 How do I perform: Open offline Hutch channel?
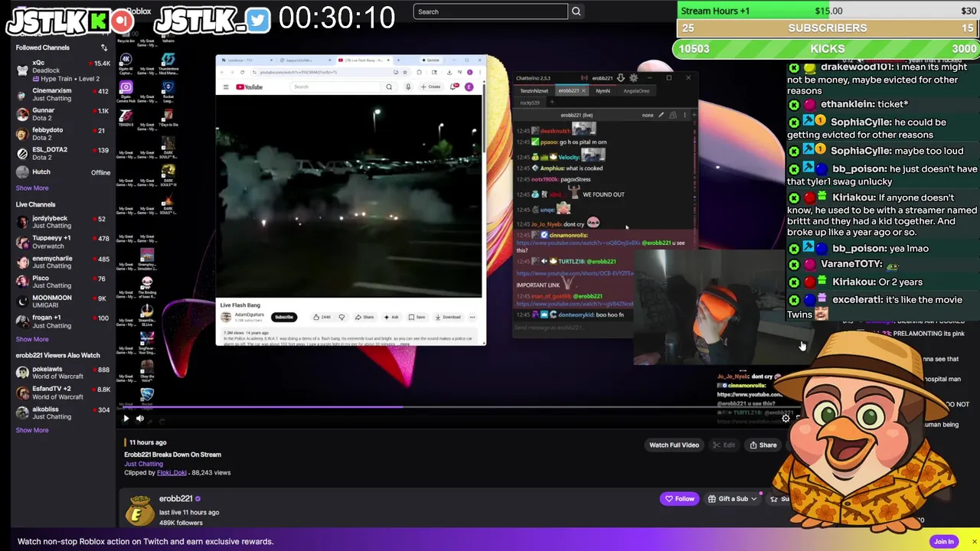click(x=63, y=172)
